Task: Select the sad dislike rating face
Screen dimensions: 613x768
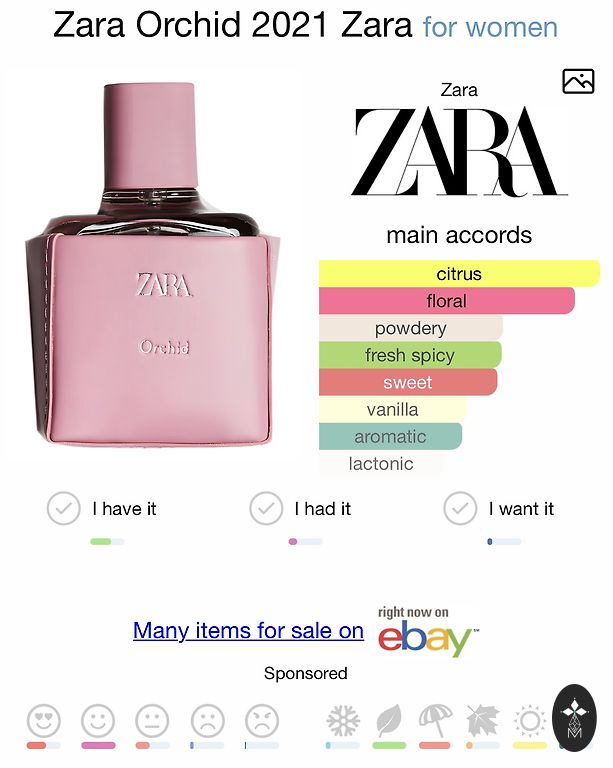Action: pyautogui.click(x=208, y=721)
